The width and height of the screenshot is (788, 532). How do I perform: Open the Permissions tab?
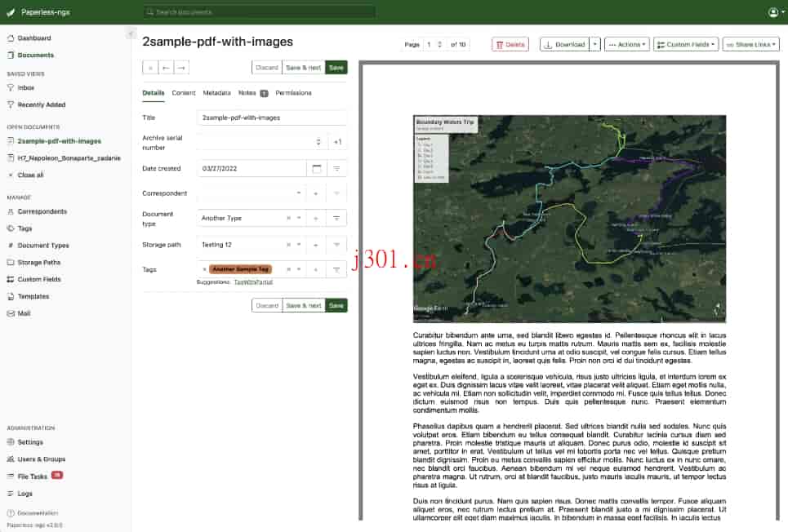[293, 93]
